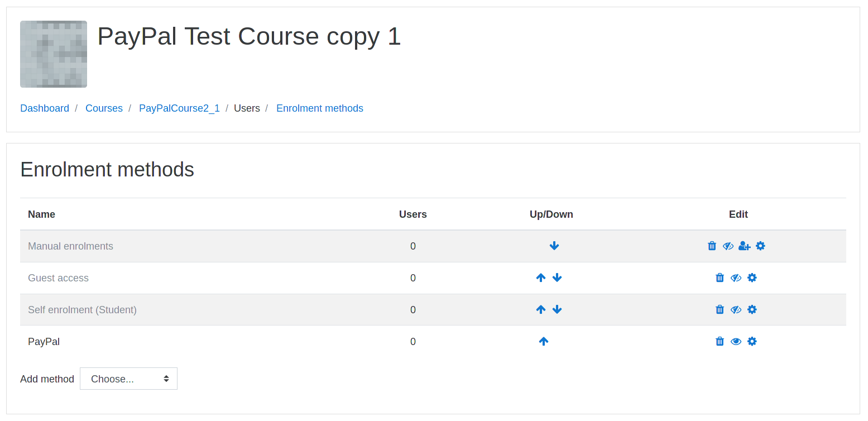Open PayPalCourse2_1 breadcrumb link
868x421 pixels.
coord(179,108)
